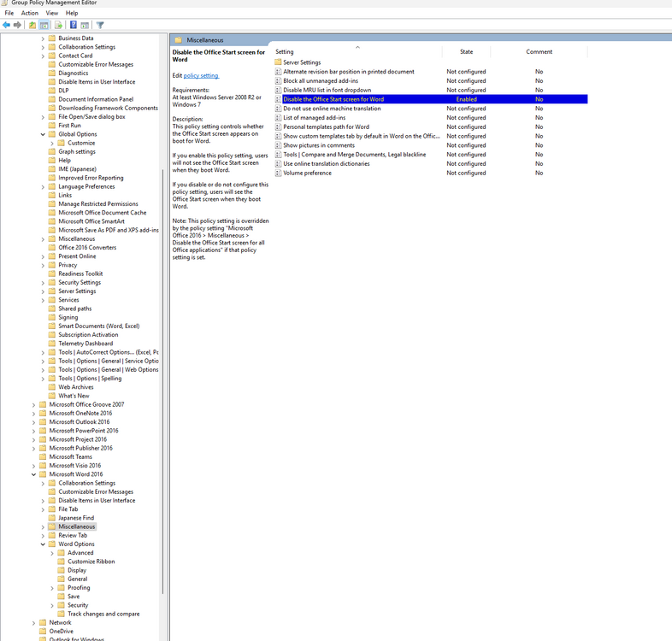
Task: Open Help using the blue question-mark icon
Action: click(74, 26)
